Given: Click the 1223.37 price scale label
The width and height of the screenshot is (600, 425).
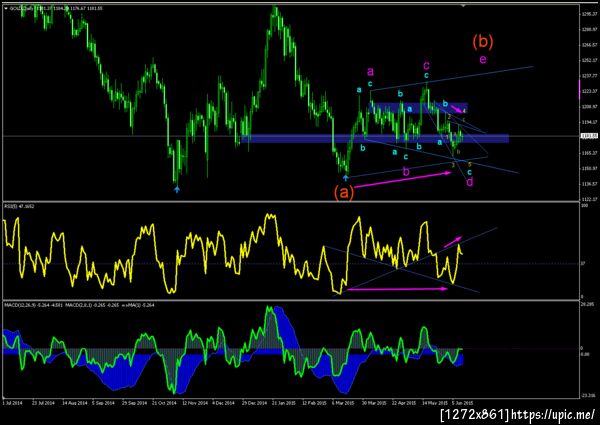Looking at the screenshot, I should pos(589,91).
